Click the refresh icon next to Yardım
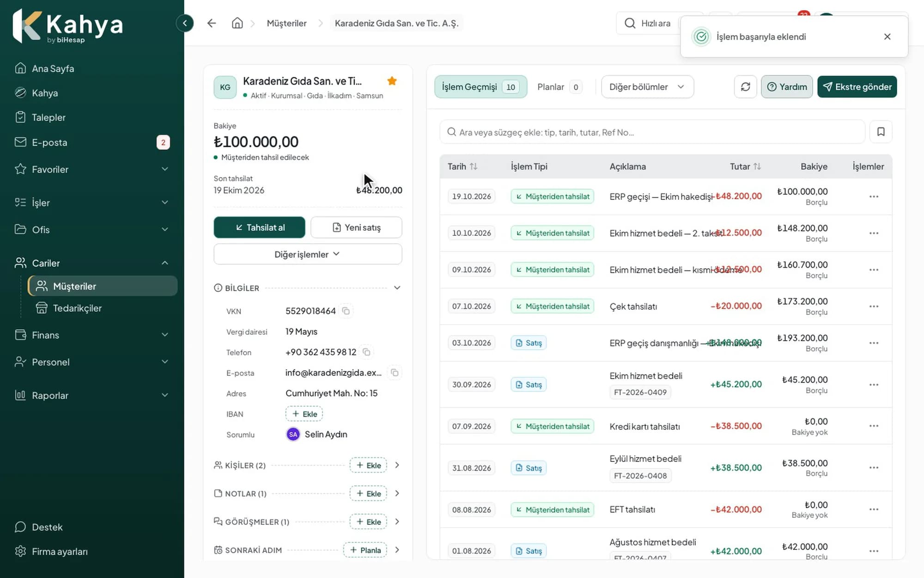 tap(745, 87)
